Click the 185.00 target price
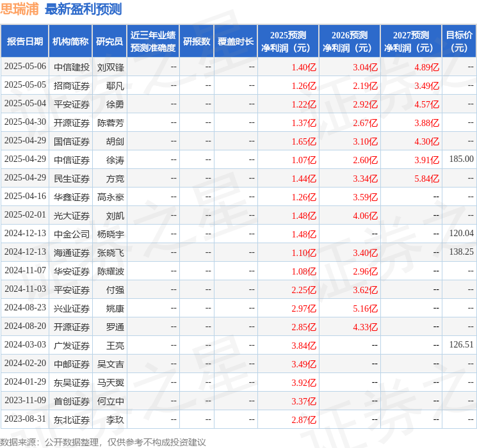477x448 pixels. coord(461,159)
